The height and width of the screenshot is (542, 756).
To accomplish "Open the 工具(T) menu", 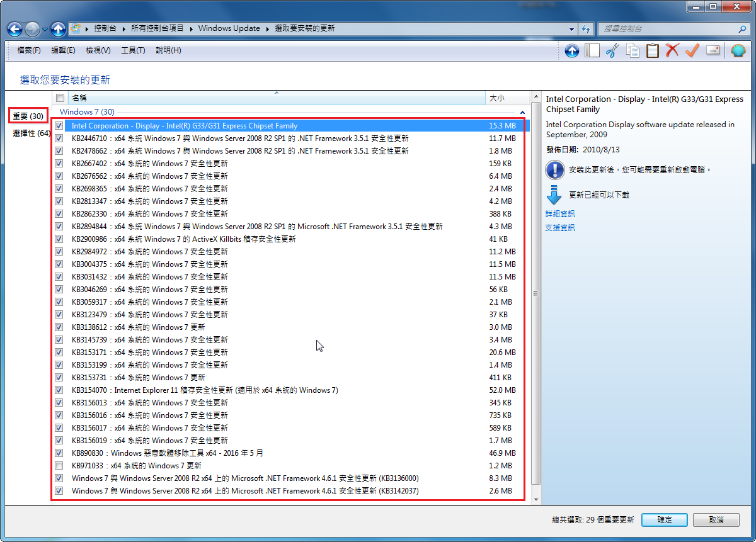I will point(133,50).
